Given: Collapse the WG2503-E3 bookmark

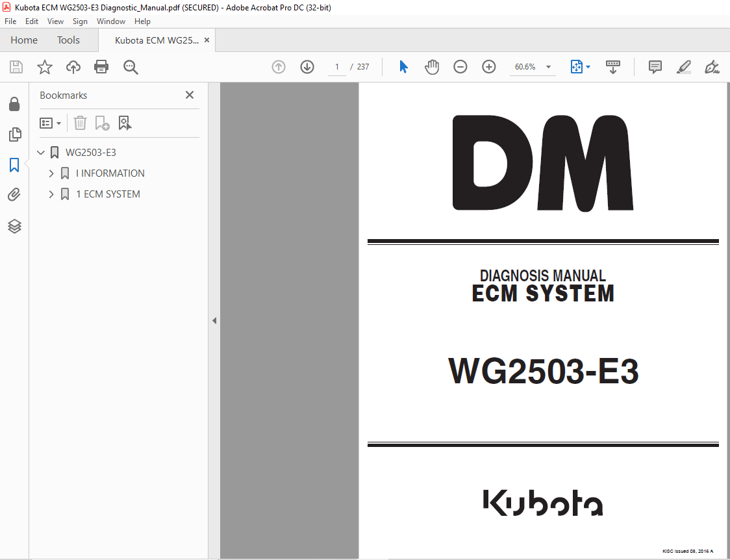Looking at the screenshot, I should click(x=41, y=153).
